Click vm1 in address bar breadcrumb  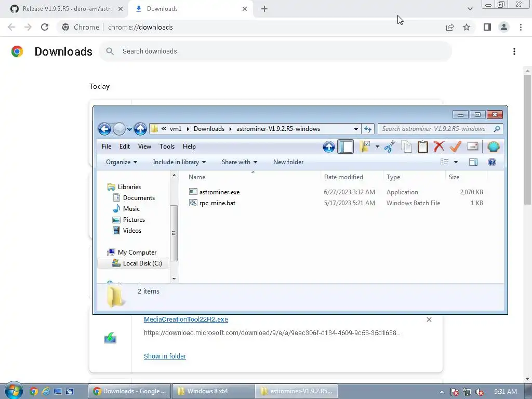click(x=176, y=129)
